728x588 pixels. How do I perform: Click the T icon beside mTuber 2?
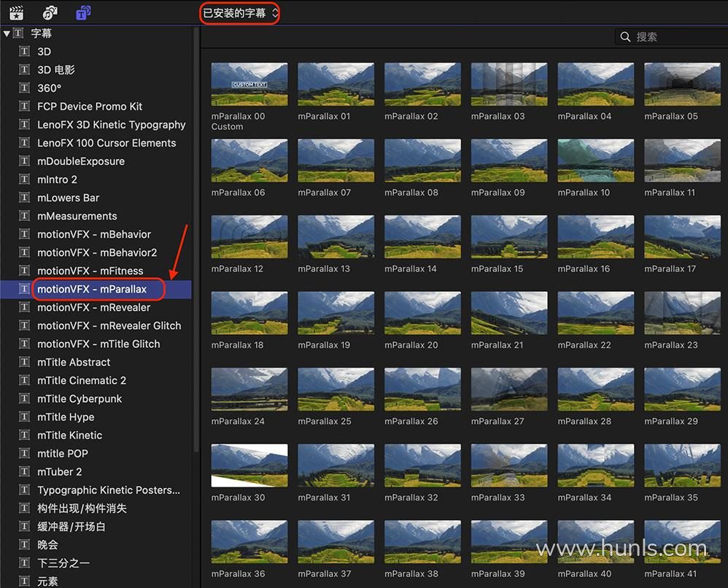pos(24,471)
